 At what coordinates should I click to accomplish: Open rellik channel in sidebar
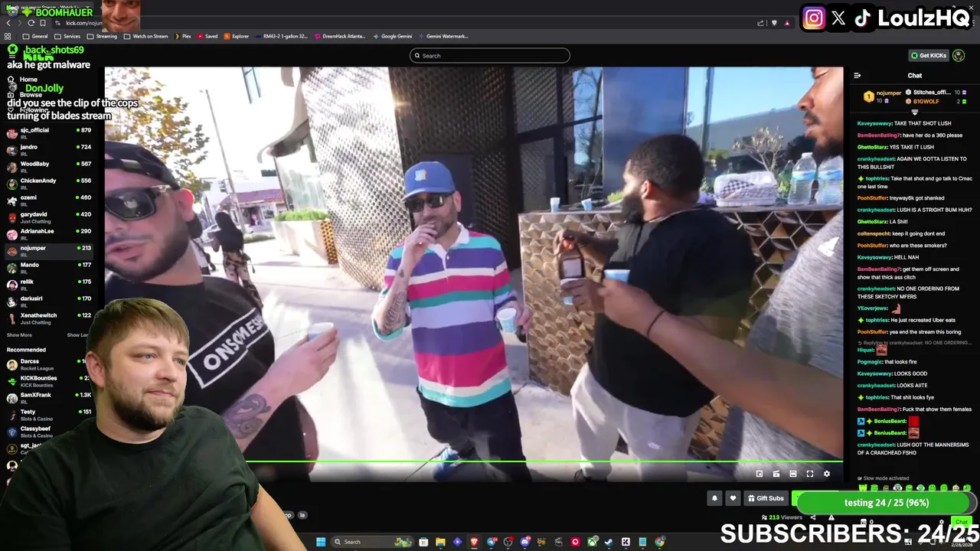(x=48, y=284)
